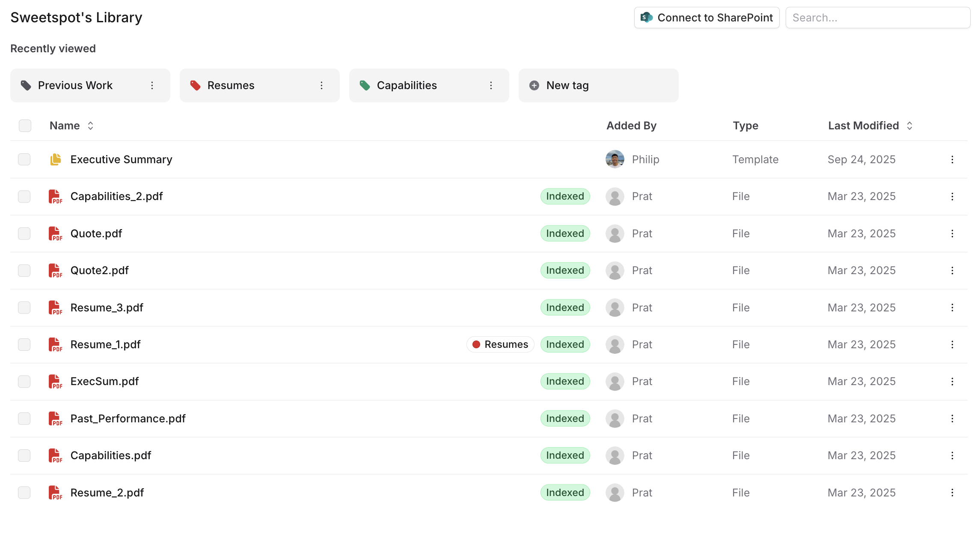Open row actions for Resume_3.pdf
The width and height of the screenshot is (980, 538).
[x=952, y=308]
